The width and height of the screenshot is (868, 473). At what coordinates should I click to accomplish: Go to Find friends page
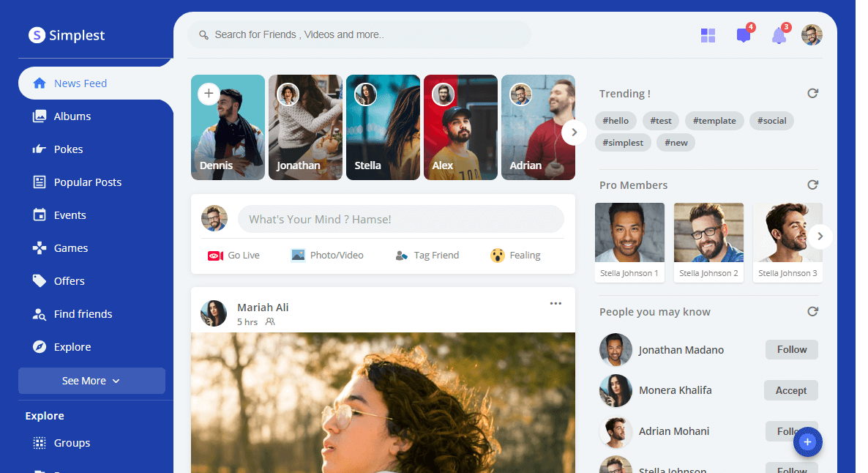click(83, 314)
